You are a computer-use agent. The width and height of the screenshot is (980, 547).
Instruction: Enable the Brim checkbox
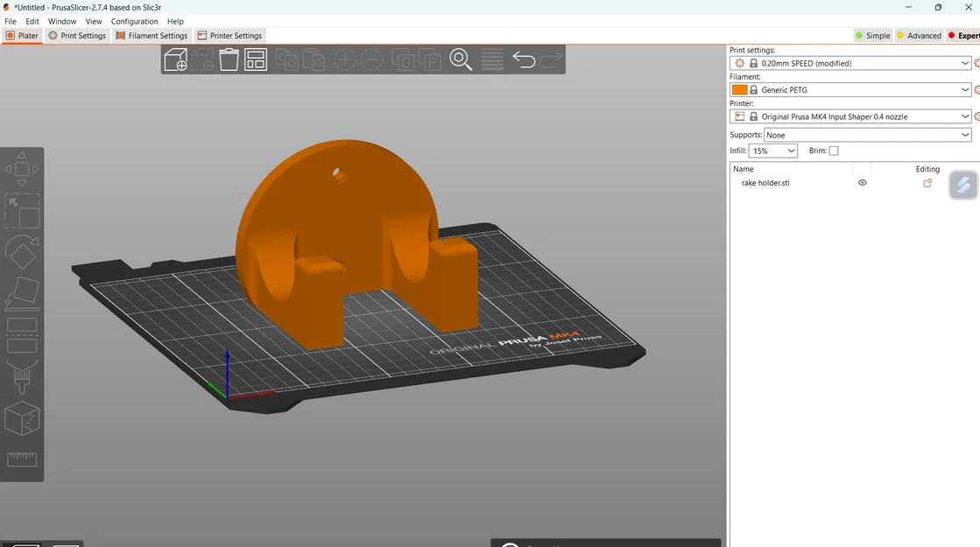[834, 151]
